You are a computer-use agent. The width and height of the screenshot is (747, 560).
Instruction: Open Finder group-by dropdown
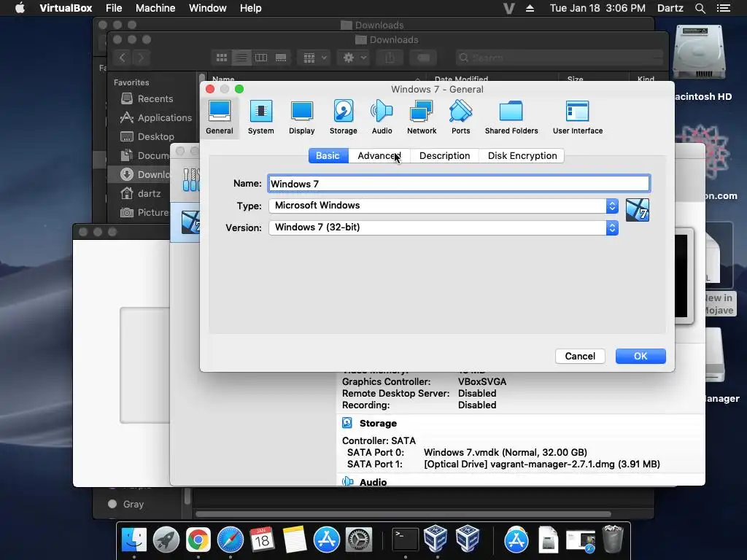(x=314, y=58)
